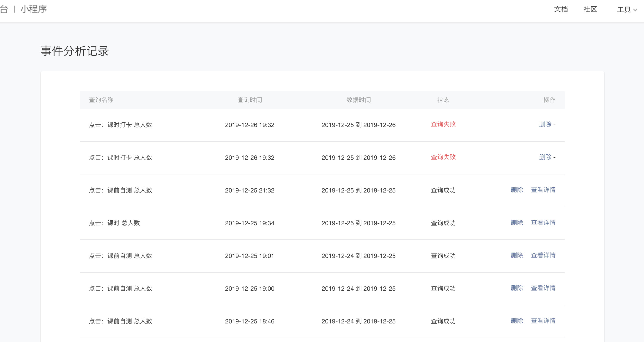This screenshot has height=342, width=644.
Task: Delete the second failed 课时打卡 query
Action: pos(545,157)
